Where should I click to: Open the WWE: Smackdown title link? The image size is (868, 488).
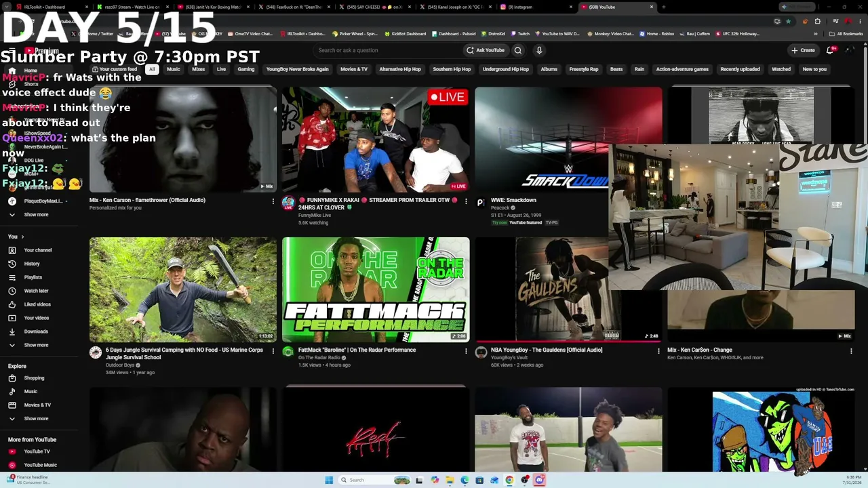(513, 200)
